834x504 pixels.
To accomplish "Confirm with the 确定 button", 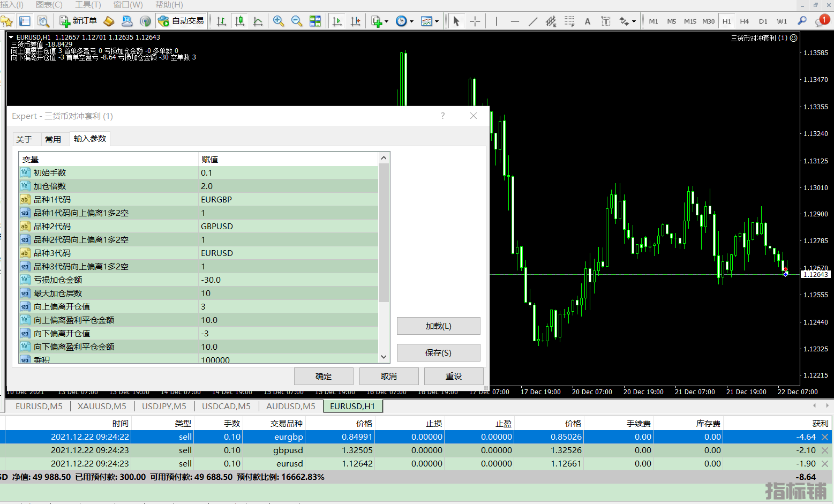I will coord(324,377).
